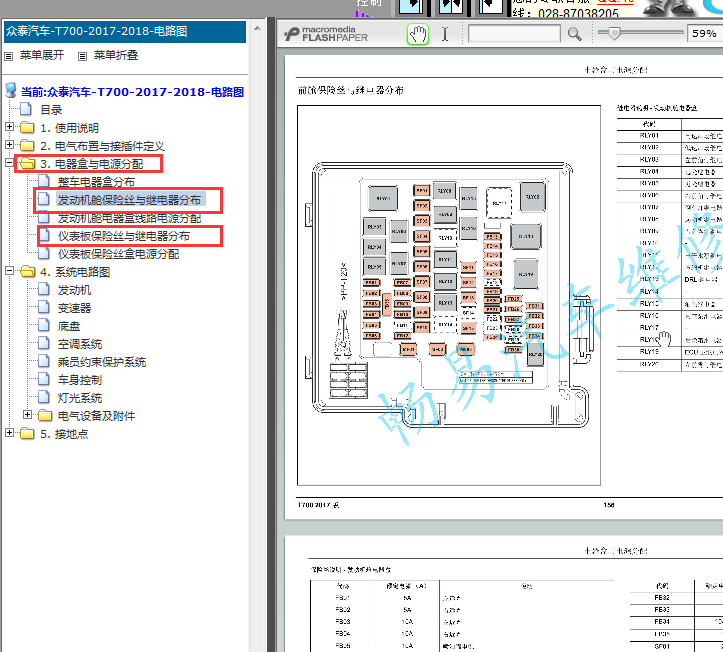Click the sidebar scroll-up arrow
This screenshot has width=723, height=652.
coord(257,28)
